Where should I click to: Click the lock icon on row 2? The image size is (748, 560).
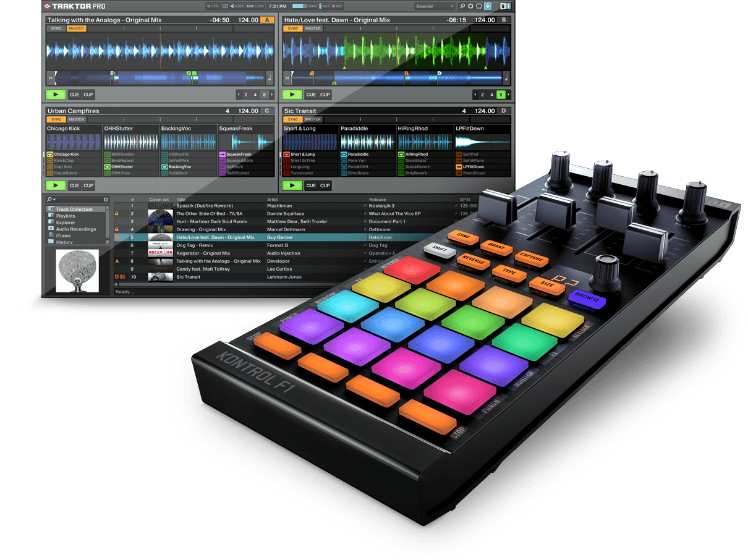[x=117, y=214]
